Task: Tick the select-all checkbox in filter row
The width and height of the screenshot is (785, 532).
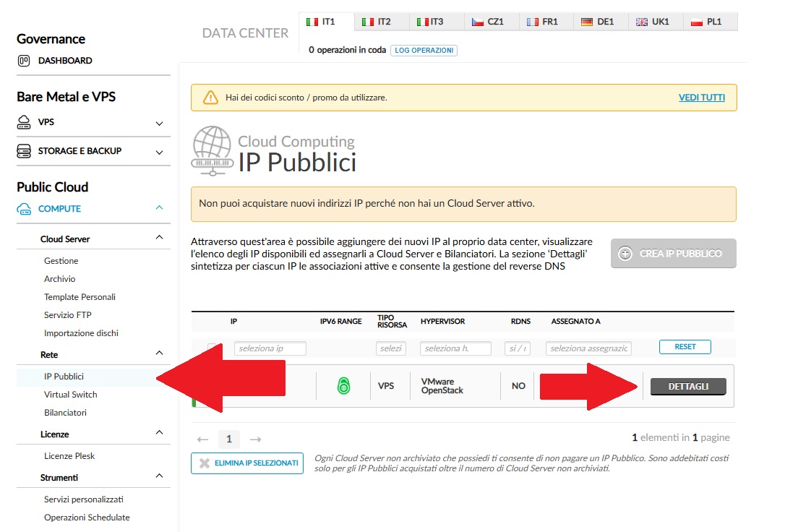Action: pyautogui.click(x=213, y=348)
